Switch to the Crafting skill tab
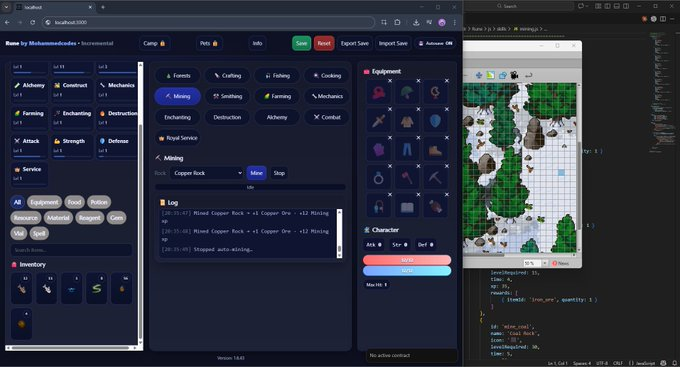The width and height of the screenshot is (680, 367). pyautogui.click(x=227, y=75)
